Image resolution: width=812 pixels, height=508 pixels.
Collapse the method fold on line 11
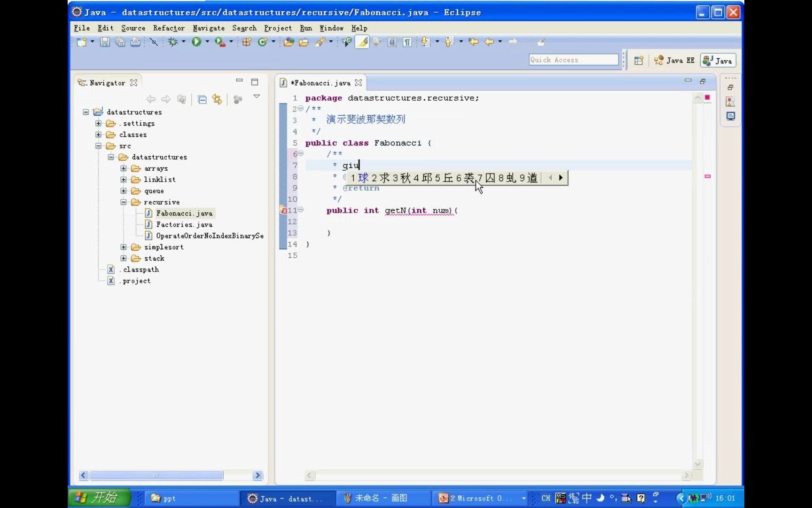[301, 210]
